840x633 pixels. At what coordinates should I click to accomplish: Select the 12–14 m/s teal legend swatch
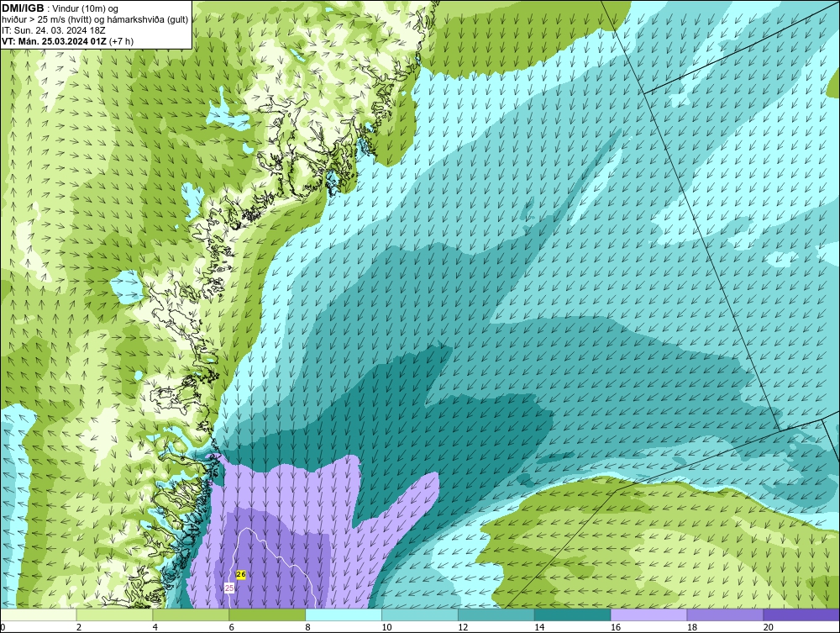(496, 615)
